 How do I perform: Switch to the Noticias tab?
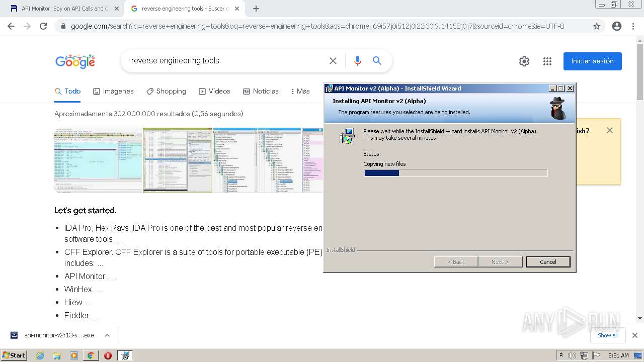pos(261,92)
